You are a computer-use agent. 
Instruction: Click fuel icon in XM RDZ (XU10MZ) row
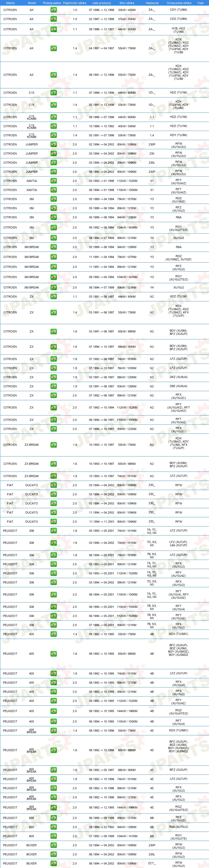pos(53,199)
